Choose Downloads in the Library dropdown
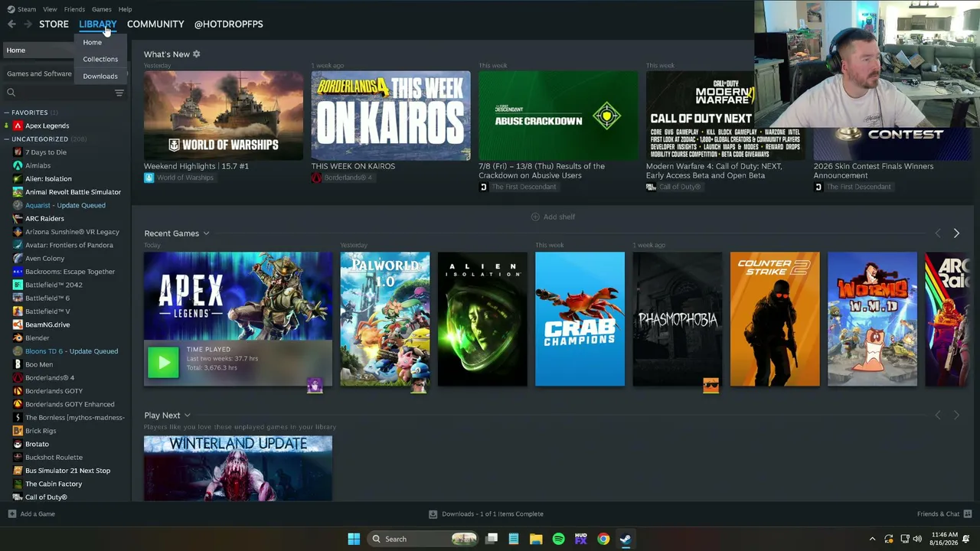 pyautogui.click(x=100, y=76)
